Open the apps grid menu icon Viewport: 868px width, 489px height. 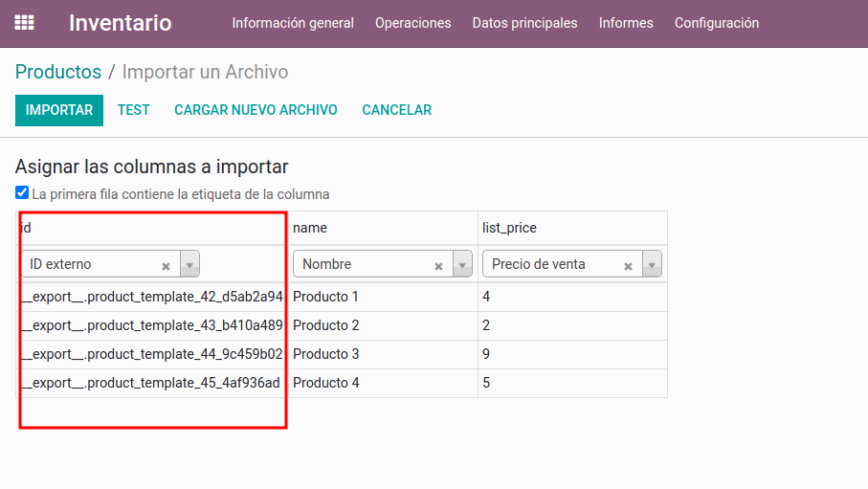click(x=25, y=23)
